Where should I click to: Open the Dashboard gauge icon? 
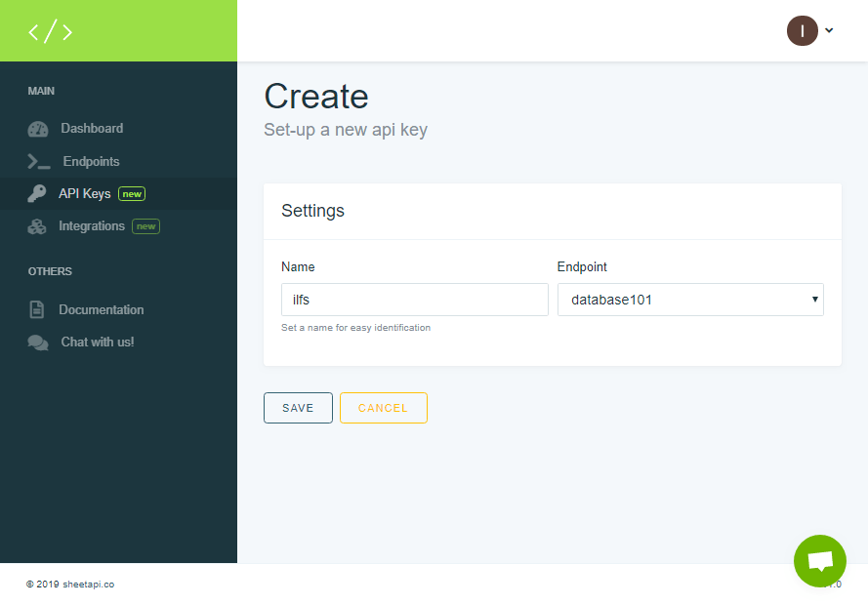tap(38, 129)
